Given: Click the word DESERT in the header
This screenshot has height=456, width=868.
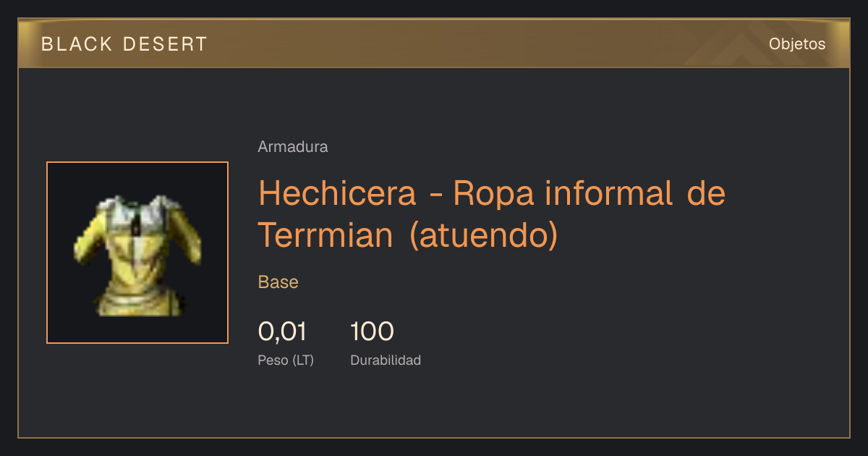Looking at the screenshot, I should [164, 44].
